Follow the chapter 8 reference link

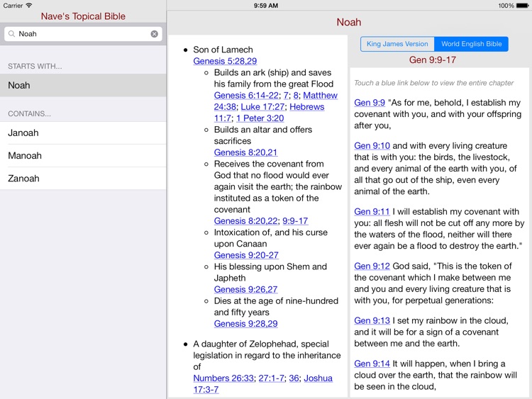click(x=296, y=95)
